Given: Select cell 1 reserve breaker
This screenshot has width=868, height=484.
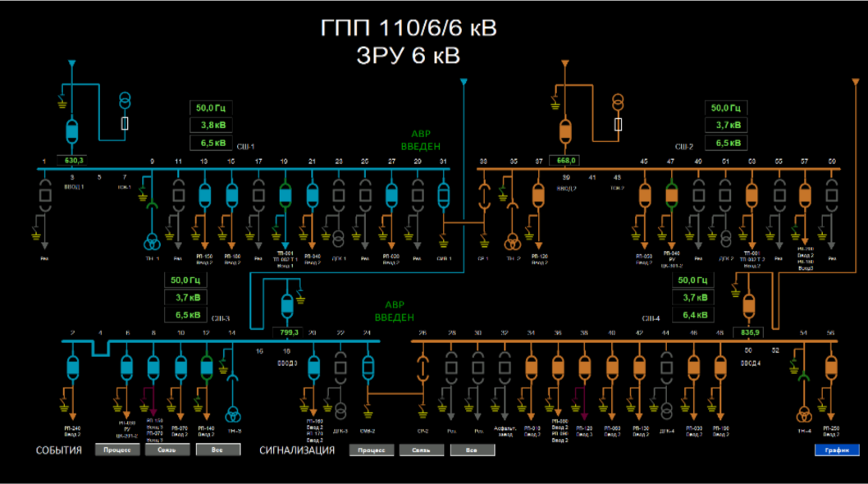Looking at the screenshot, I should click(x=45, y=195).
